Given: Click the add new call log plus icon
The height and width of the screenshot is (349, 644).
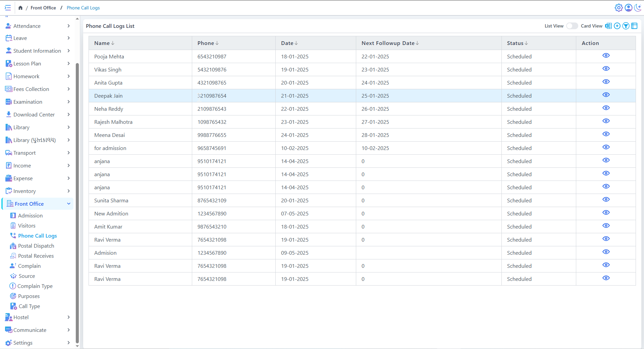Looking at the screenshot, I should (x=617, y=26).
